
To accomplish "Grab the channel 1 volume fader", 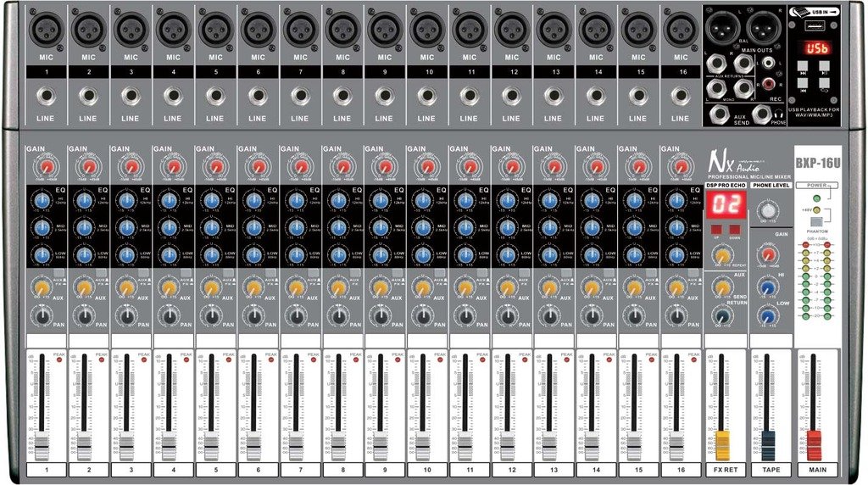I will click(x=42, y=448).
